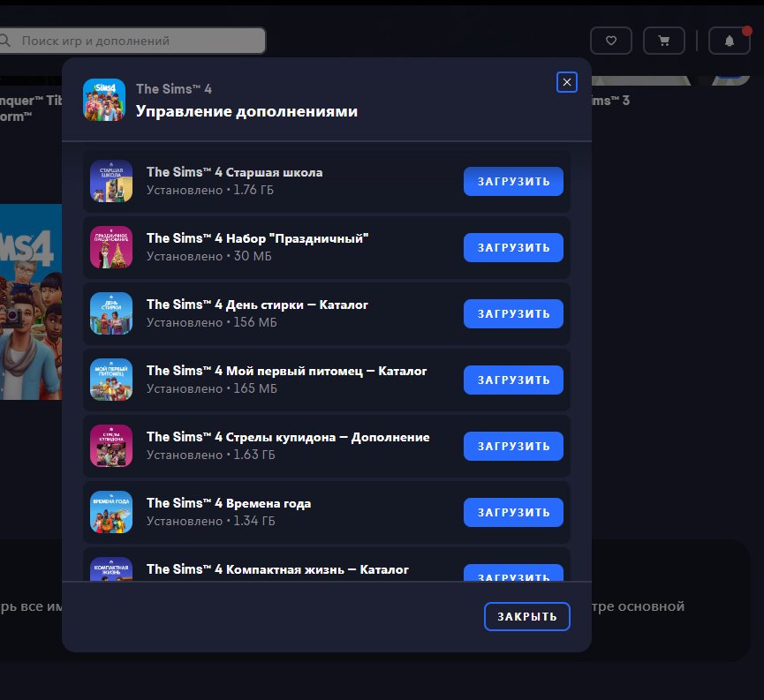Click the Sims 4 cover art thumbnail
Screen dimensions: 764x700
click(x=30, y=302)
